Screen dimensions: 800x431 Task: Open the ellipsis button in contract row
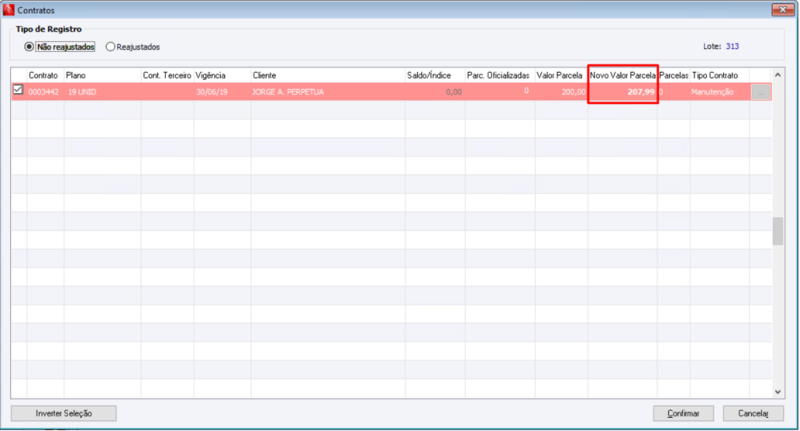pos(760,92)
